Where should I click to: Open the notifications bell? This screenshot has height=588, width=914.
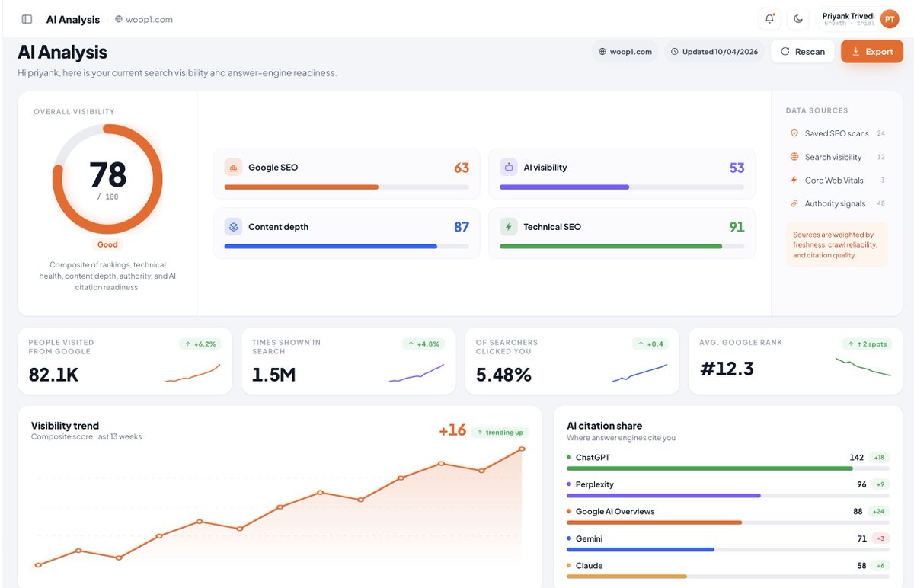coord(770,19)
